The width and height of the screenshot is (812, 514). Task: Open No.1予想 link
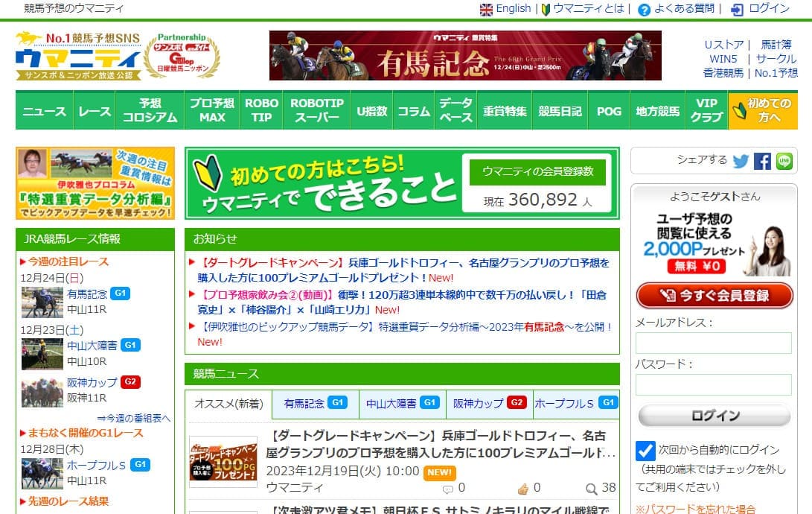(776, 73)
